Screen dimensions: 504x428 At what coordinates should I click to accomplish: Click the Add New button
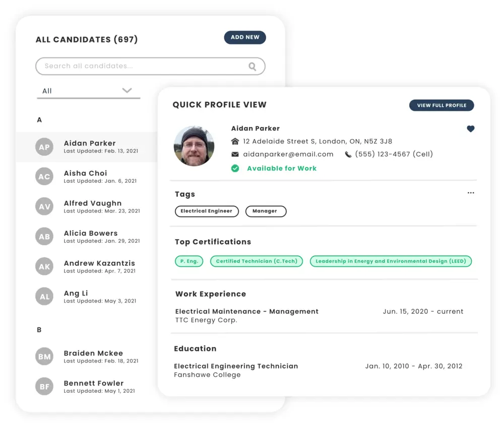coord(245,37)
